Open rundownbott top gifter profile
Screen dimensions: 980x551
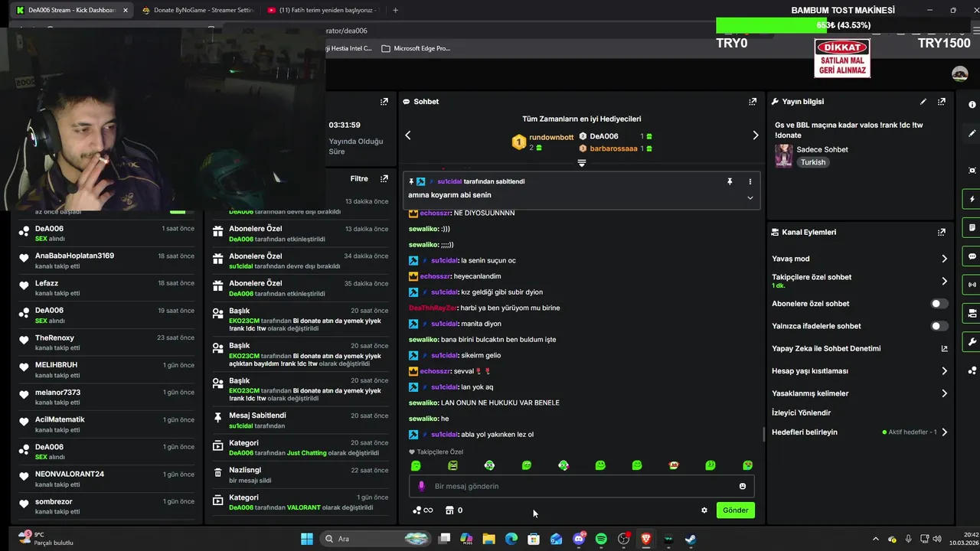(x=550, y=137)
